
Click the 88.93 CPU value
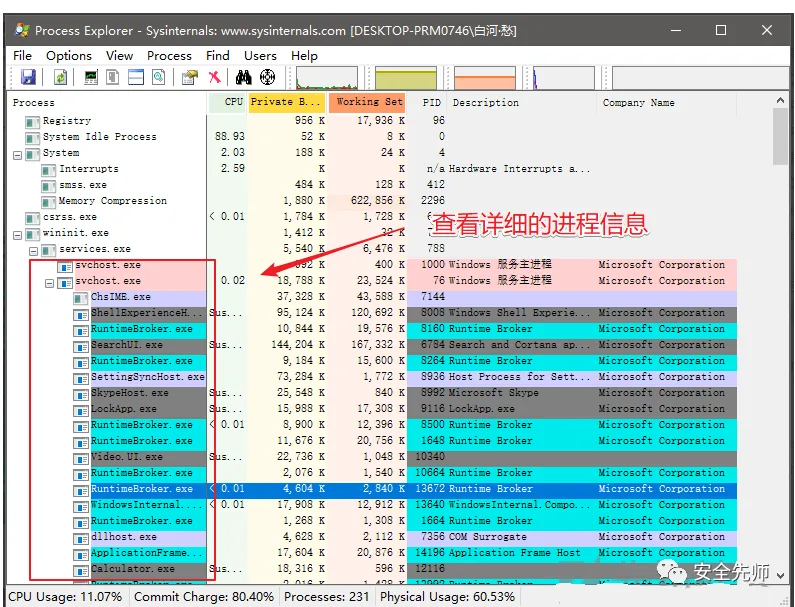coord(230,136)
